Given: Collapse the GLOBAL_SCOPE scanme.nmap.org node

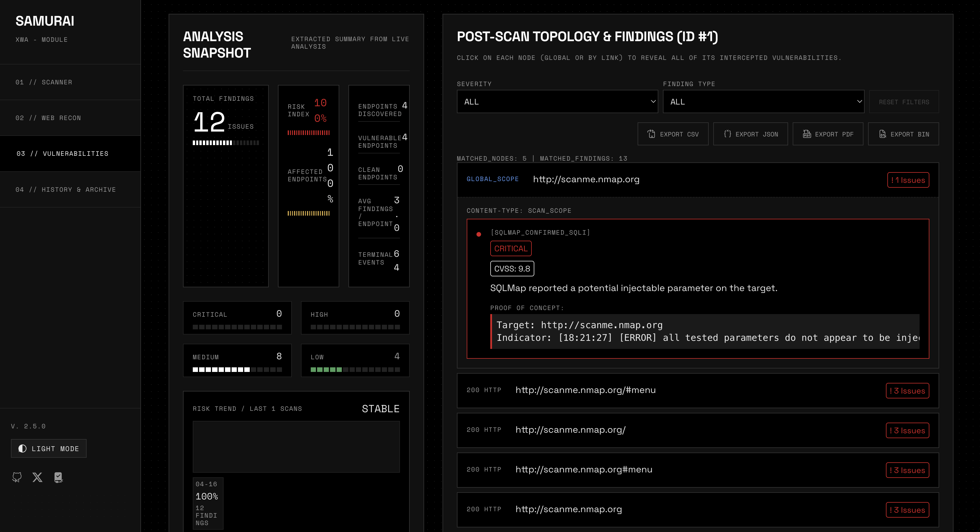Looking at the screenshot, I should click(x=698, y=180).
